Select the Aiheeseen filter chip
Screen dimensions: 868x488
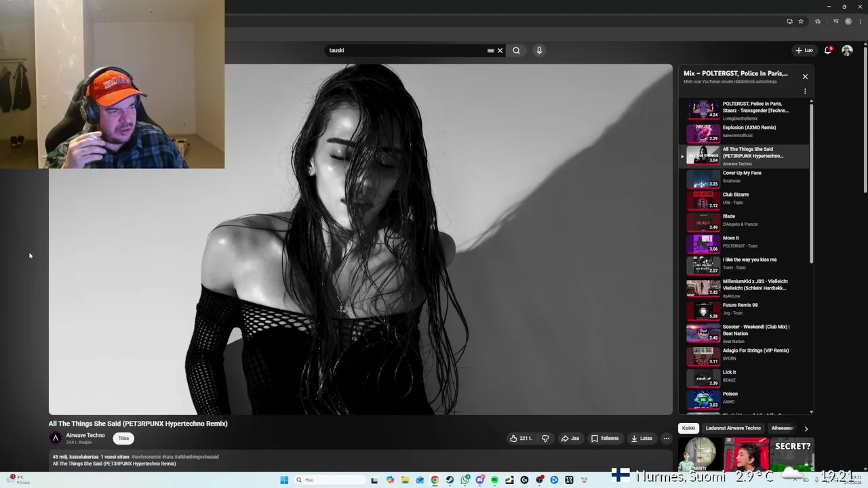coord(782,428)
